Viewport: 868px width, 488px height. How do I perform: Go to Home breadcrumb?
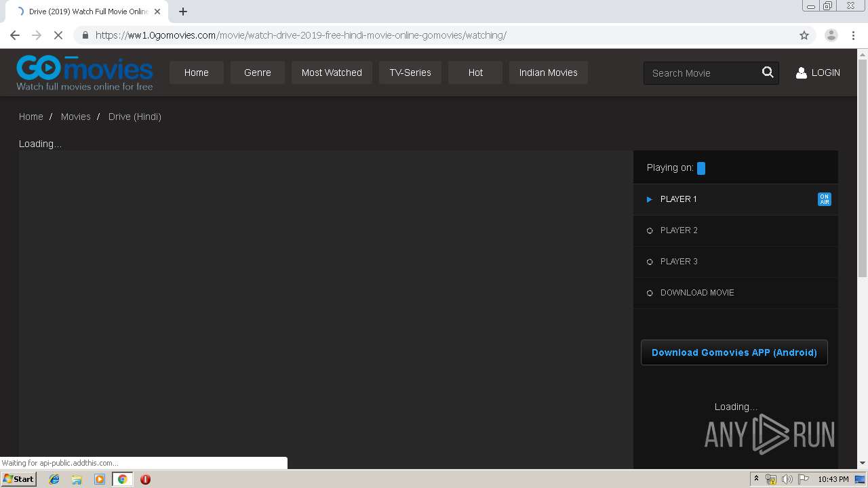click(x=31, y=117)
